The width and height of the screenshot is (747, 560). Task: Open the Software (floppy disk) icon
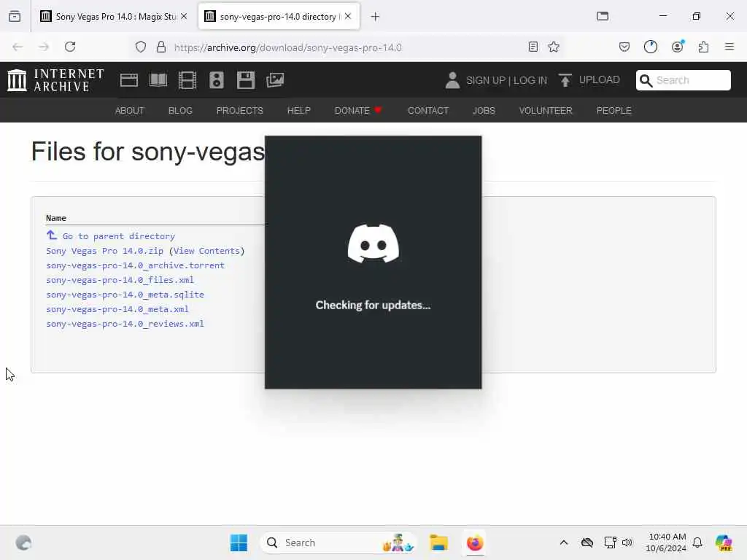(246, 80)
